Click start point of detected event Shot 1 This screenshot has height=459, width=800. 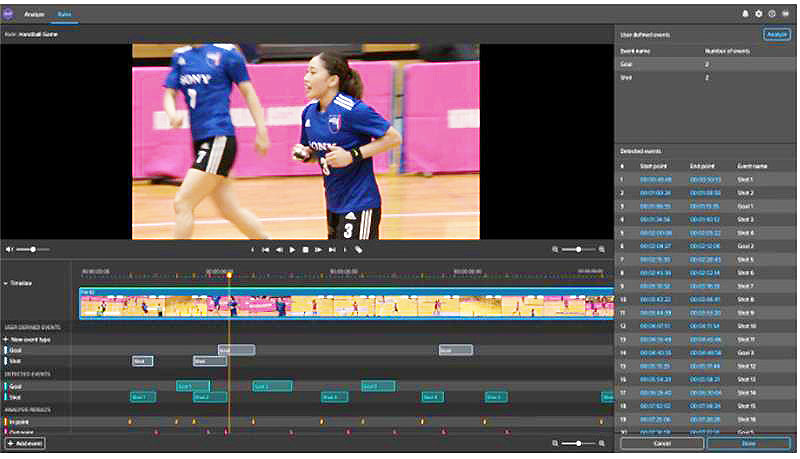click(656, 180)
